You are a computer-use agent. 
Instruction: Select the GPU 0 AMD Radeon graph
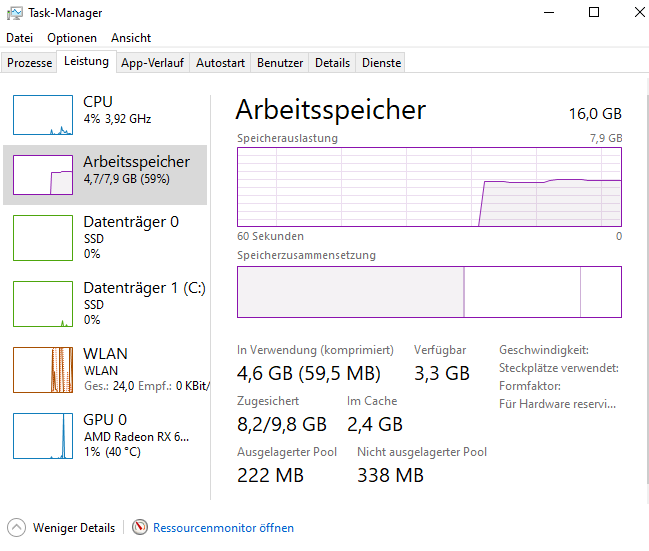pyautogui.click(x=43, y=436)
